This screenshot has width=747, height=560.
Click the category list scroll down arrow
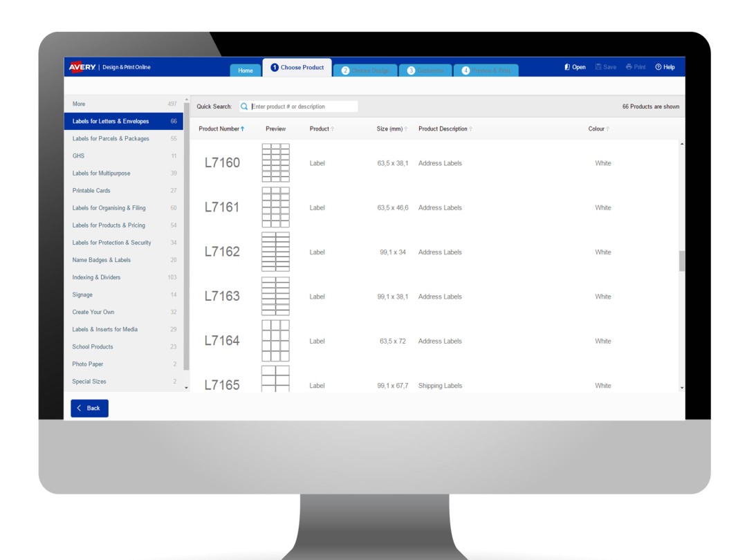pos(186,388)
